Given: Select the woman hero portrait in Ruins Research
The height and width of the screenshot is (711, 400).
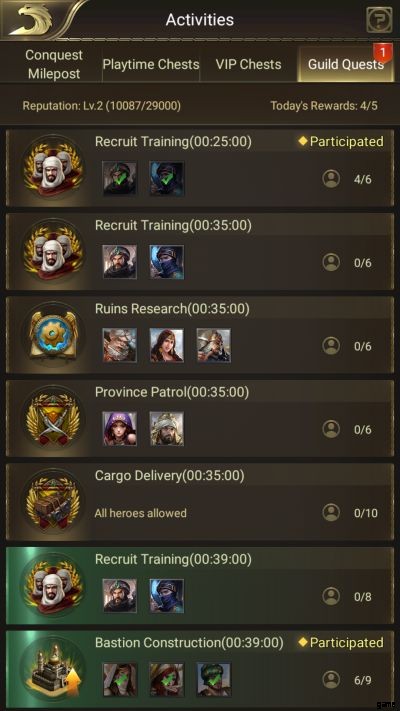Looking at the screenshot, I should (167, 346).
